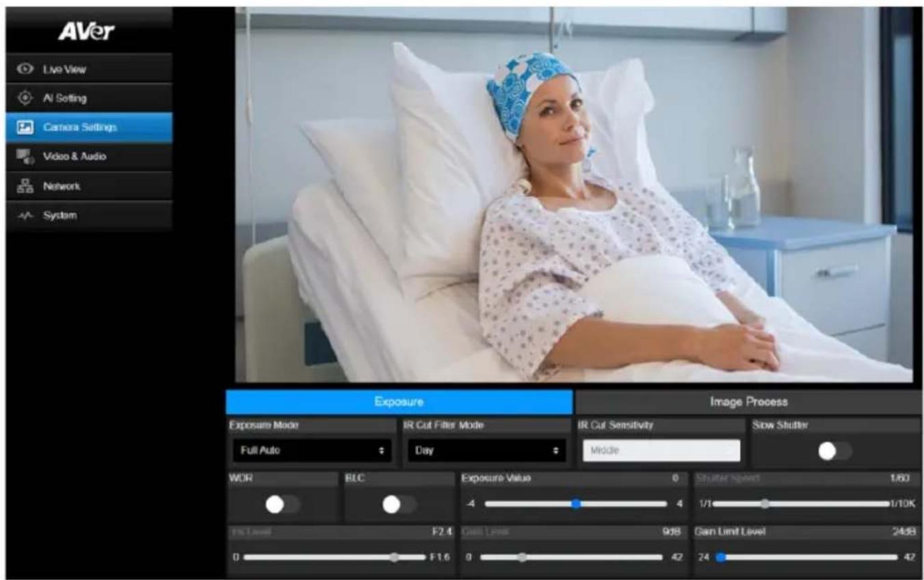Screen dimensions: 924x580
Task: Click the Gain Level slider handle
Action: click(522, 557)
